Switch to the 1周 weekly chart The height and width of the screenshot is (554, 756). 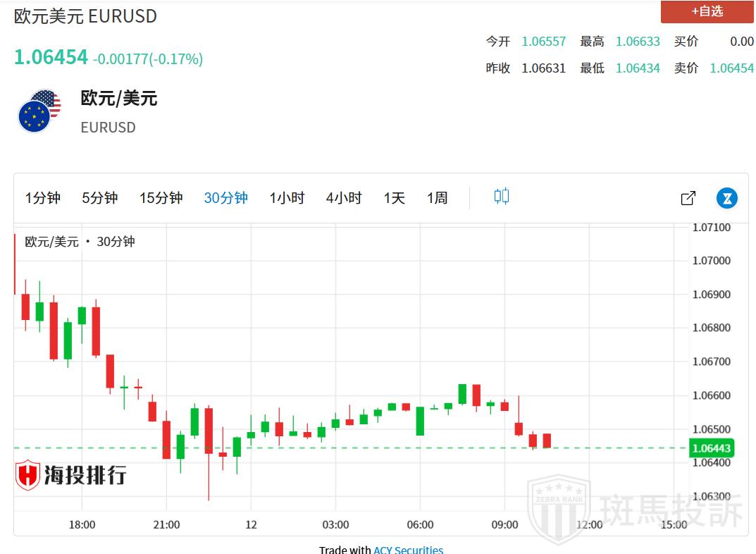(437, 198)
